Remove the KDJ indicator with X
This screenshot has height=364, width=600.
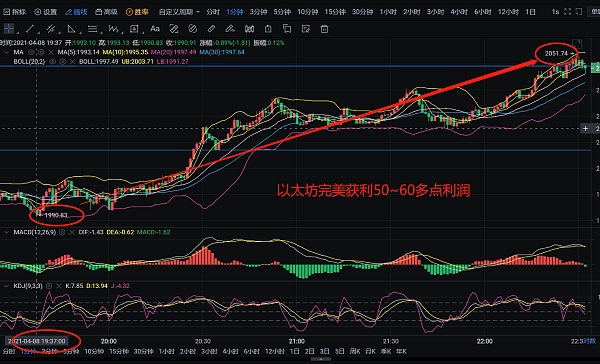[x=59, y=286]
